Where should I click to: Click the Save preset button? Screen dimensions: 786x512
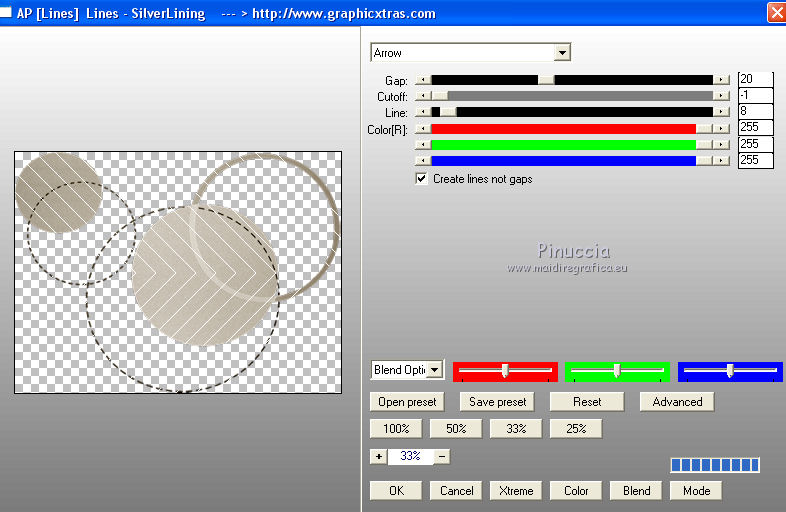(x=497, y=402)
